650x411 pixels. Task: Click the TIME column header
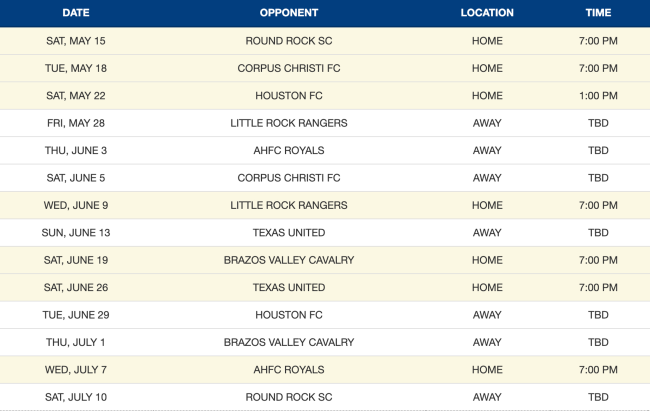click(598, 13)
